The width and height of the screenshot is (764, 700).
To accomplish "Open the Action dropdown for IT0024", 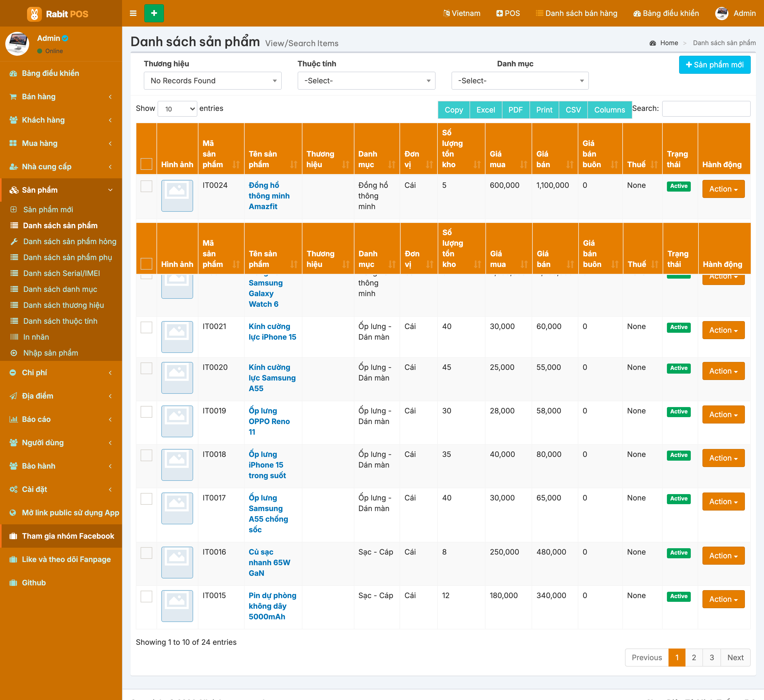I will pyautogui.click(x=723, y=189).
